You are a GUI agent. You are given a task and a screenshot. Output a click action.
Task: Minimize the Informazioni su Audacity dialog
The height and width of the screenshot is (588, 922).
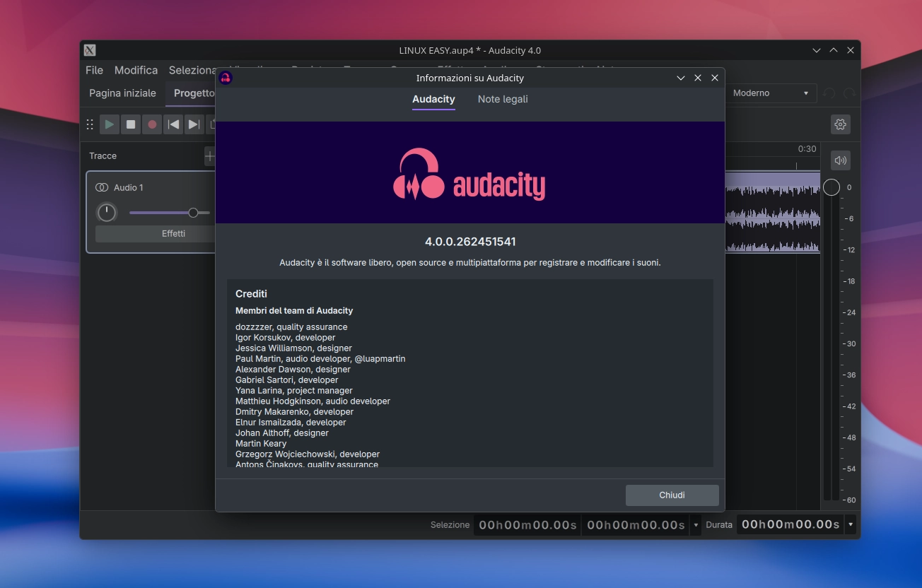pos(681,78)
